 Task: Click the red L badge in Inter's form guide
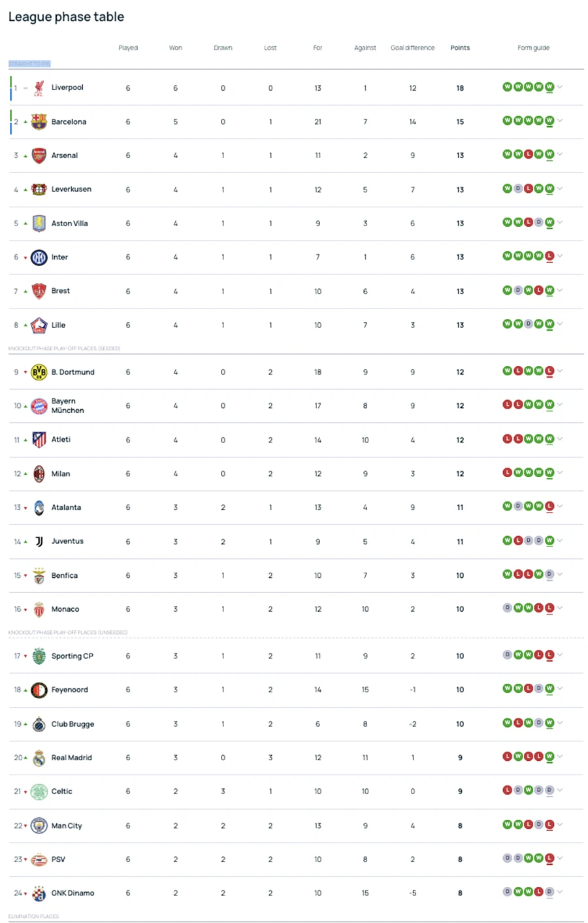point(549,256)
